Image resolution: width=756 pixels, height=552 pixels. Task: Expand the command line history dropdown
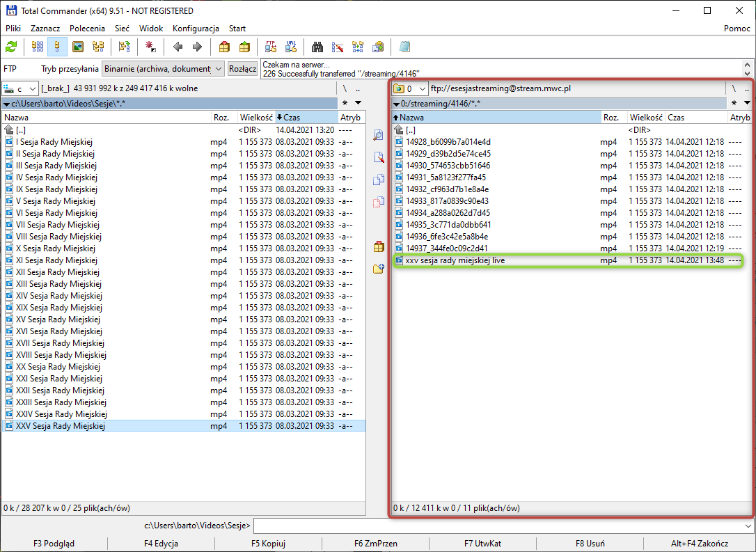click(748, 526)
